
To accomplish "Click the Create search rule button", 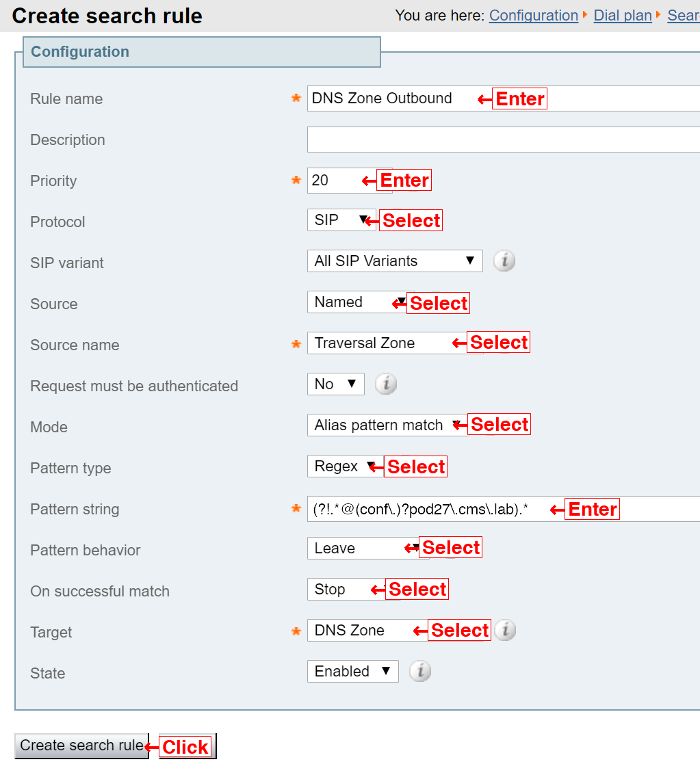I will 82,746.
